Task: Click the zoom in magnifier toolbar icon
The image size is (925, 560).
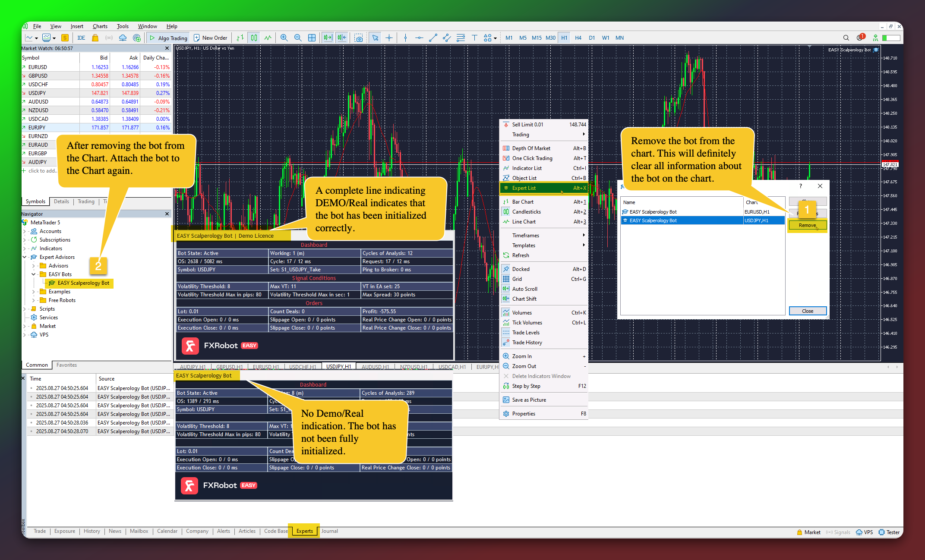Action: click(x=284, y=38)
